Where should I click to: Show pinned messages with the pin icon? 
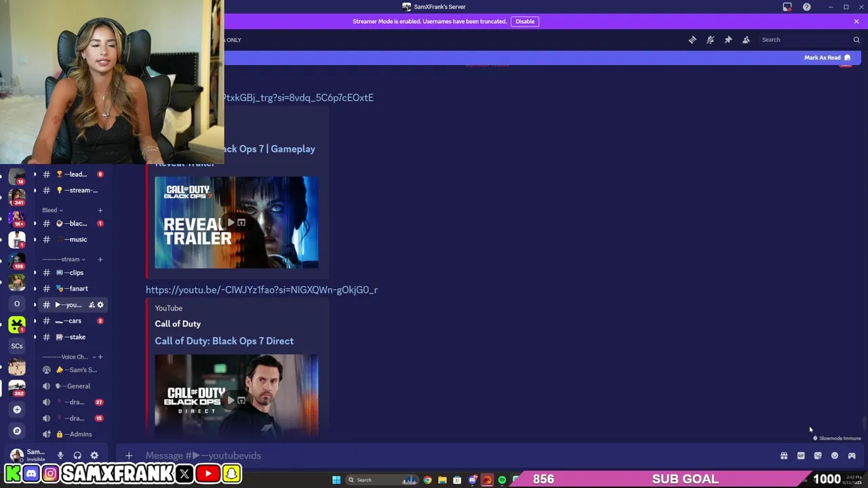click(728, 40)
